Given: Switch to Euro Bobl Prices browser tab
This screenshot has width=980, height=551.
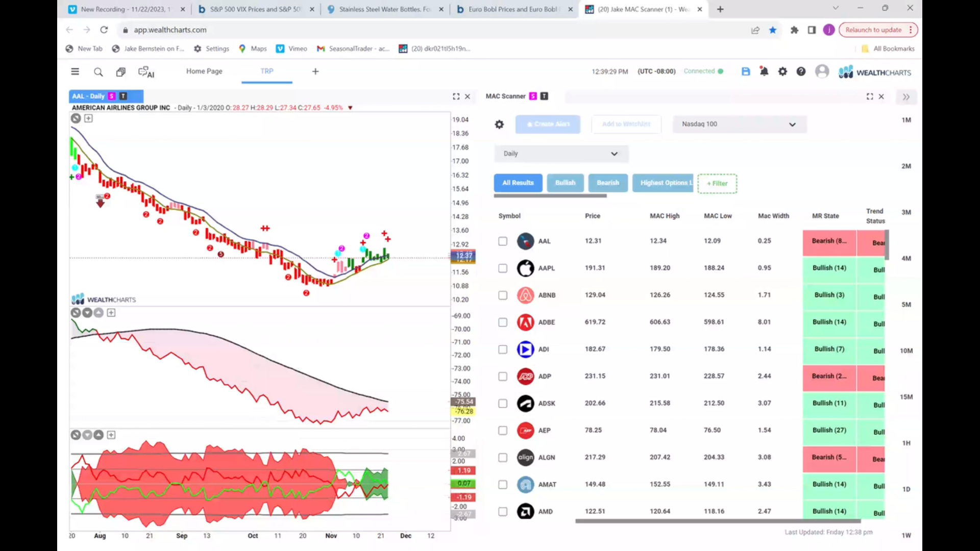Looking at the screenshot, I should click(x=513, y=9).
